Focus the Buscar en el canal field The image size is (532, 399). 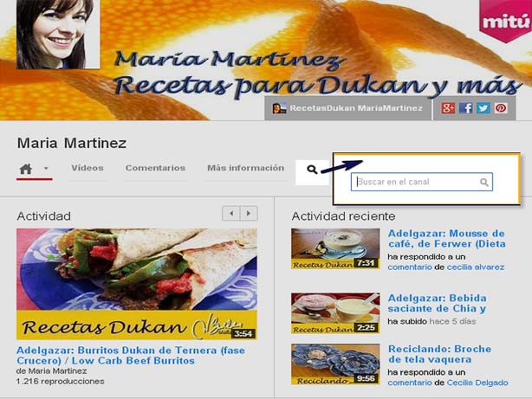422,182
